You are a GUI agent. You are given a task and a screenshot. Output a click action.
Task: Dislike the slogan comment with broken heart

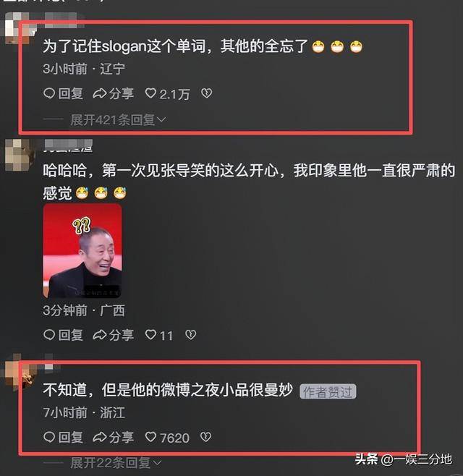point(206,93)
